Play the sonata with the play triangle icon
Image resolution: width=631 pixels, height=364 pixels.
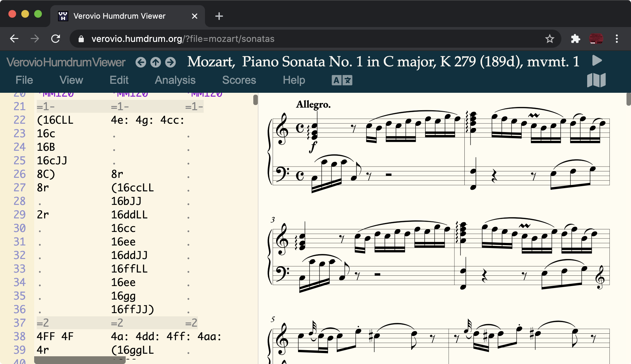(597, 61)
